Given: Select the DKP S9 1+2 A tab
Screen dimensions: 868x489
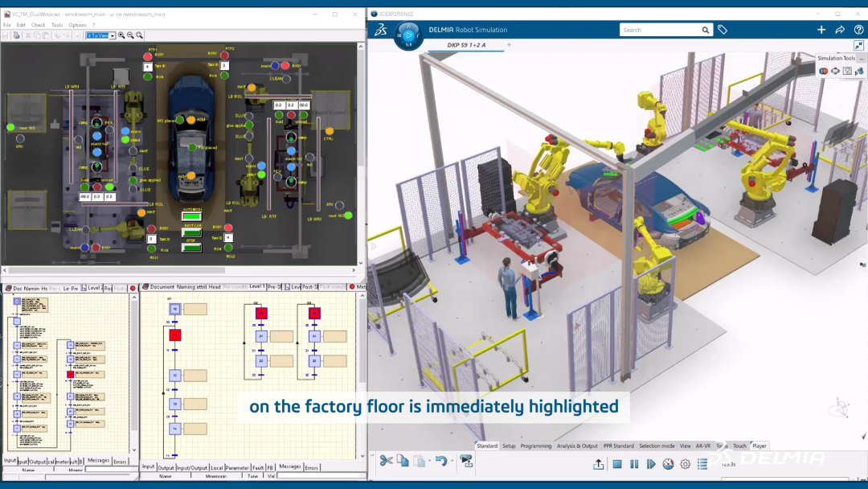Looking at the screenshot, I should point(466,45).
